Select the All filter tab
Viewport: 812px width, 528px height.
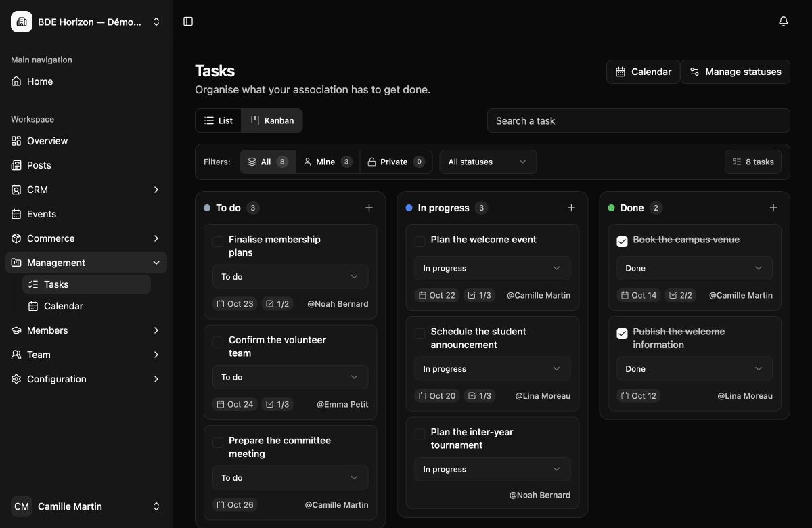tap(268, 162)
